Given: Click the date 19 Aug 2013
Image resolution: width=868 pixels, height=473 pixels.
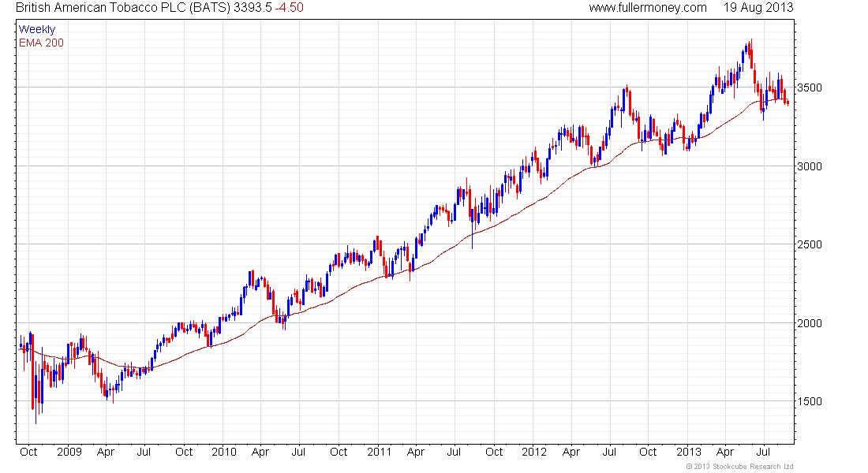Looking at the screenshot, I should (x=758, y=8).
